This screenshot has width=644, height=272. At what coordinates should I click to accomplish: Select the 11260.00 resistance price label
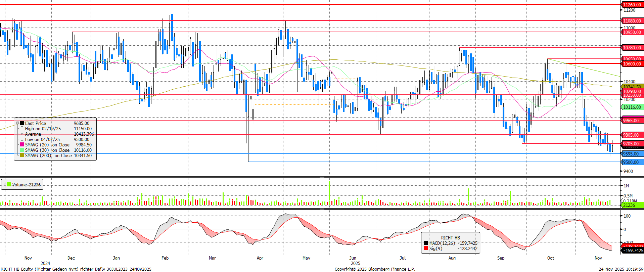click(x=632, y=5)
